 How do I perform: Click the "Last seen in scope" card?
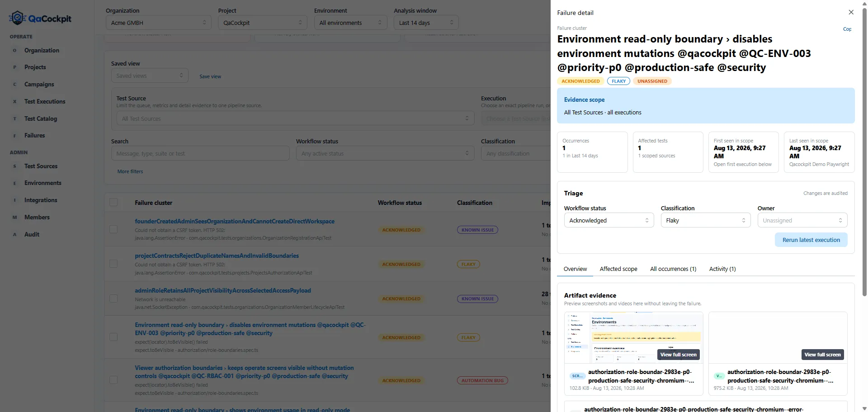[x=819, y=152]
